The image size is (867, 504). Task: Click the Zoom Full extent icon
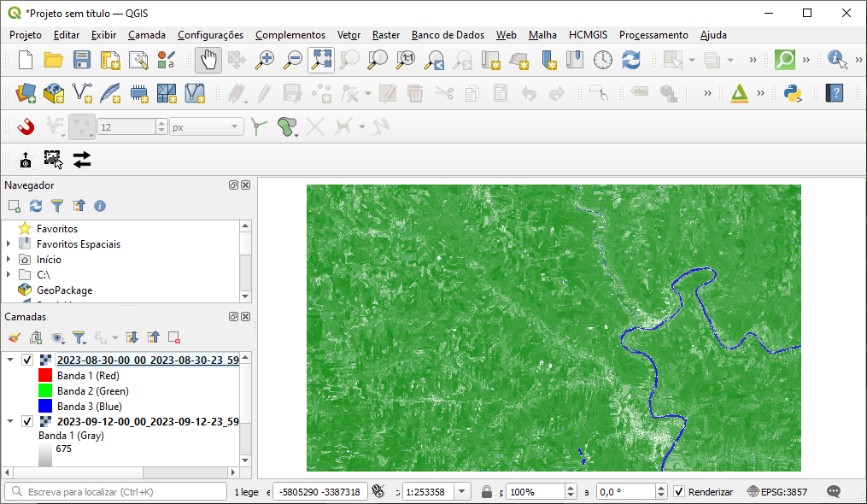(321, 60)
